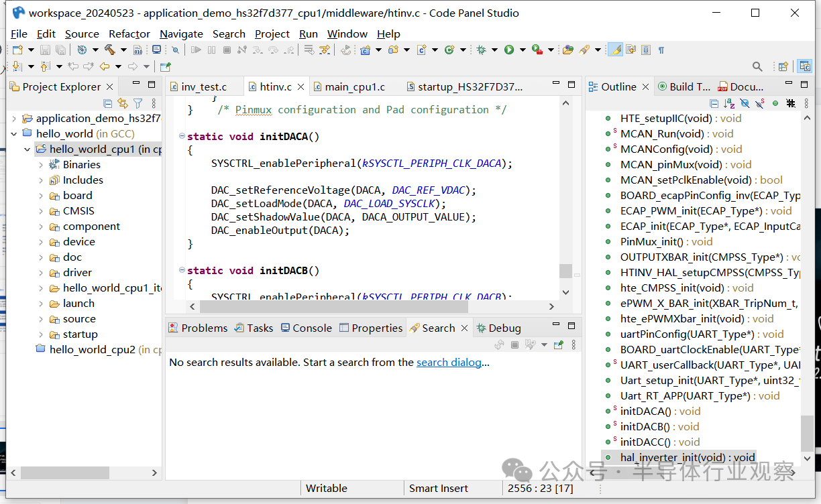Click the Open Terminal monitor icon

(156, 50)
